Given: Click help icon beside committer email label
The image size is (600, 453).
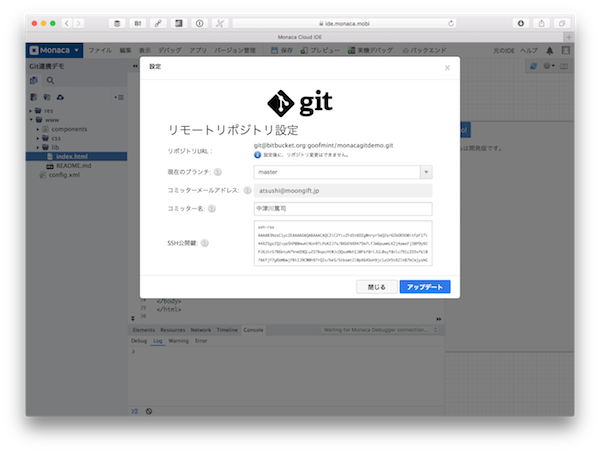Looking at the screenshot, I should coord(247,190).
